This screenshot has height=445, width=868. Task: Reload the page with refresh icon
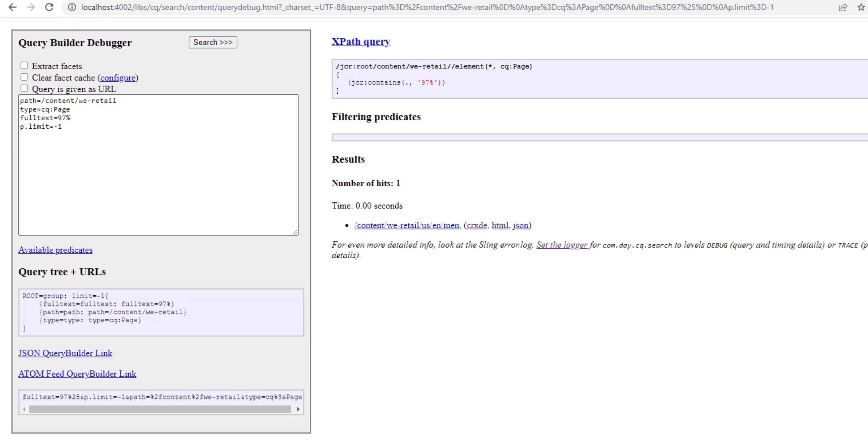pyautogui.click(x=49, y=7)
